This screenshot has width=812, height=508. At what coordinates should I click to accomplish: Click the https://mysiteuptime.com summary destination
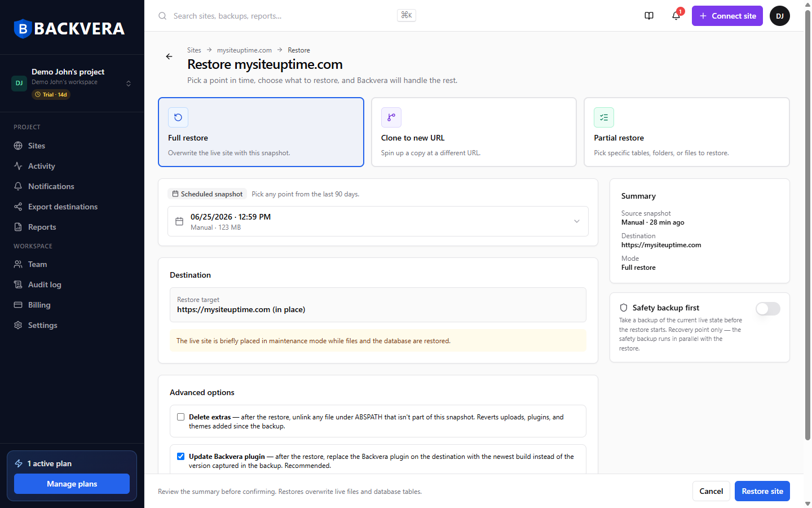point(661,245)
